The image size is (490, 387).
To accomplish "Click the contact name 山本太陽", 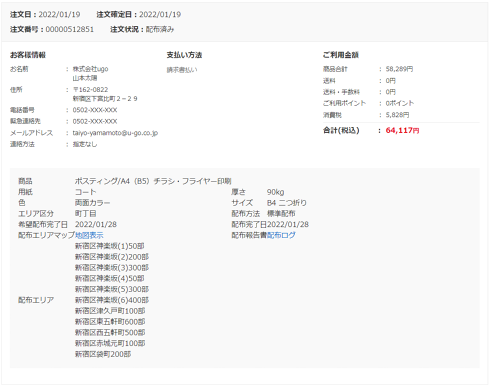I will tap(85, 78).
